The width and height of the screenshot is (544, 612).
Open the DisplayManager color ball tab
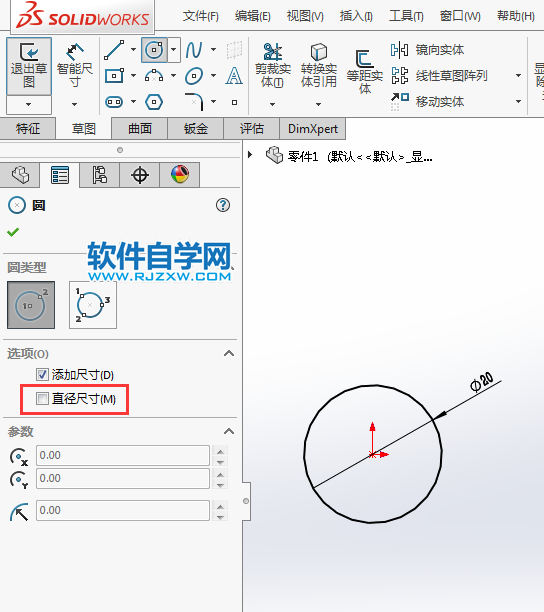180,174
